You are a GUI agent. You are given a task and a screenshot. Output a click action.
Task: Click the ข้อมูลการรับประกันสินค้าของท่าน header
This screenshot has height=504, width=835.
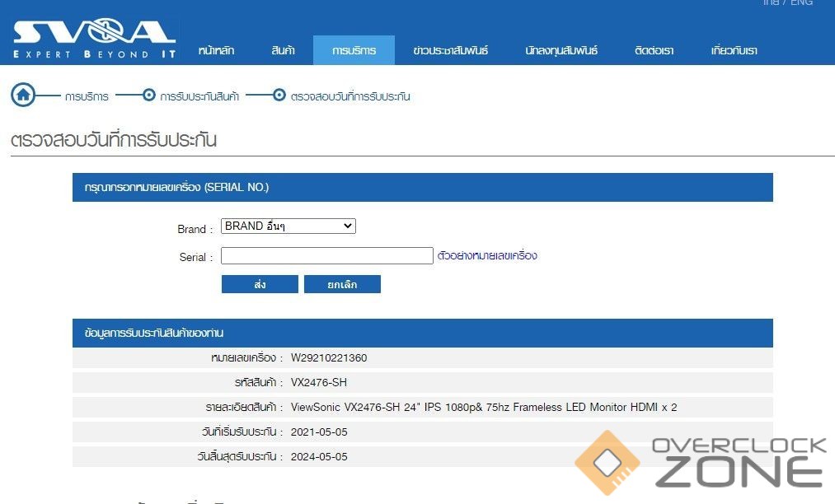[x=422, y=334]
